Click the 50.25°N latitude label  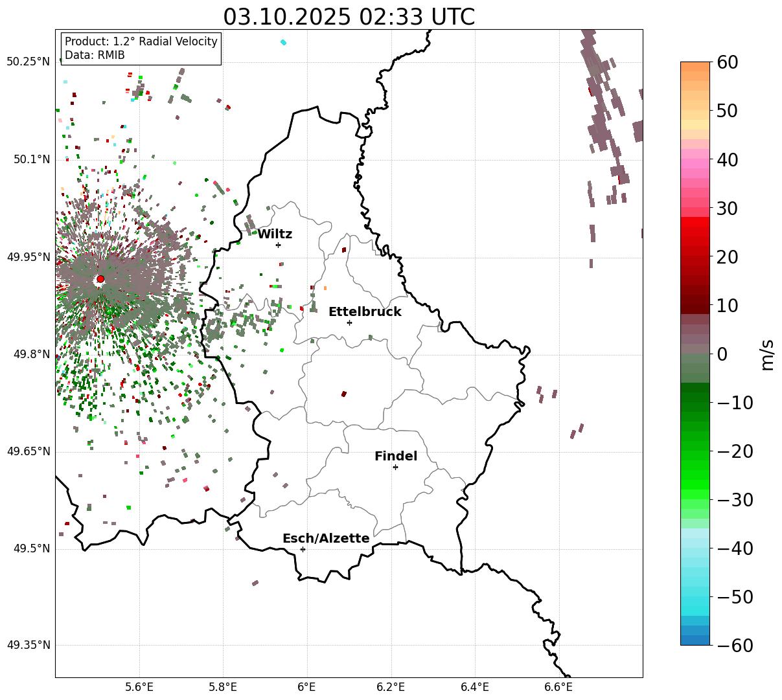pos(28,62)
